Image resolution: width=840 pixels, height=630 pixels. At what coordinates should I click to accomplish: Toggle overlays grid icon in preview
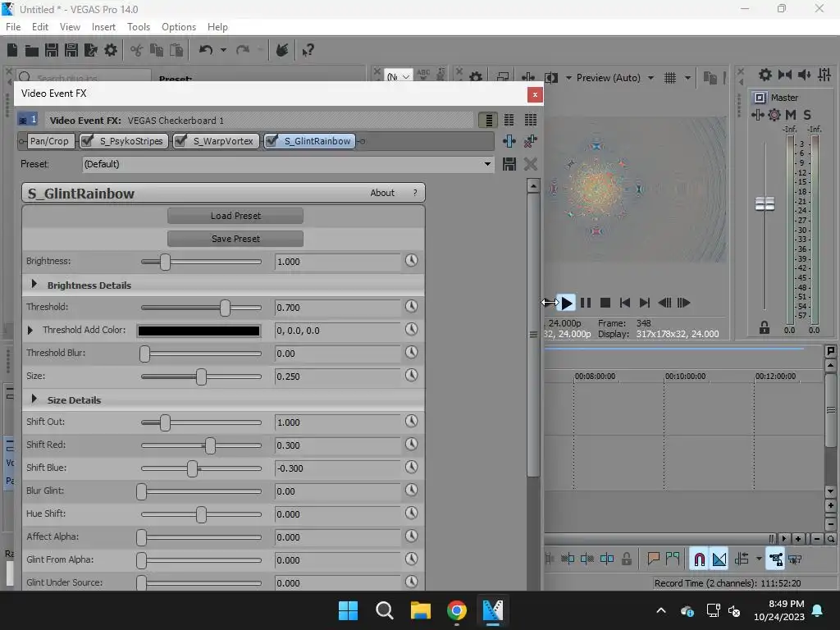click(670, 78)
